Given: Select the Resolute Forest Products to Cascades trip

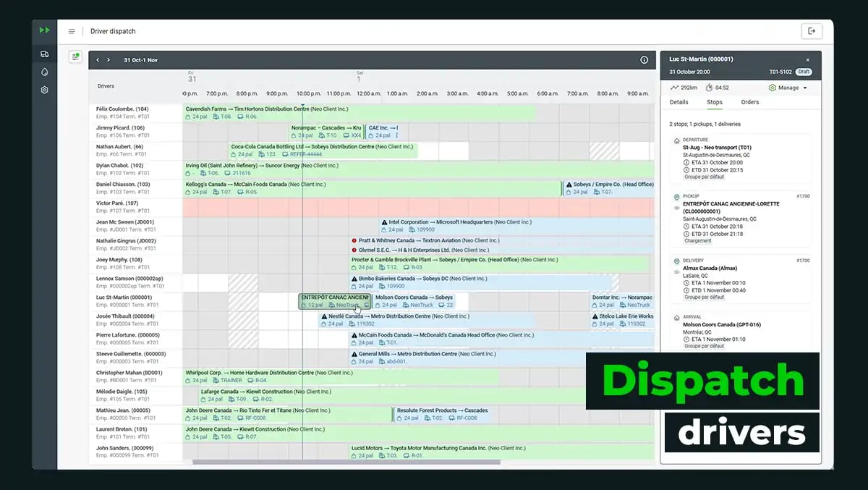Looking at the screenshot, I should click(443, 414).
